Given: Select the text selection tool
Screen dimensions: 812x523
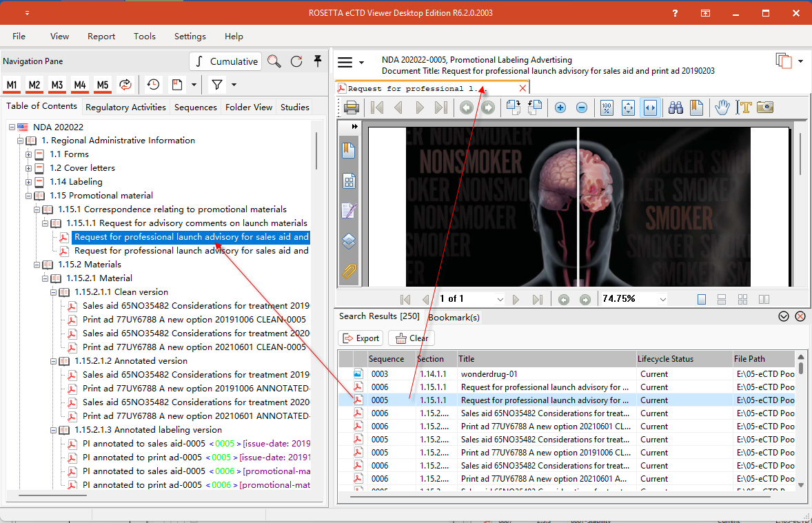Looking at the screenshot, I should coord(744,107).
